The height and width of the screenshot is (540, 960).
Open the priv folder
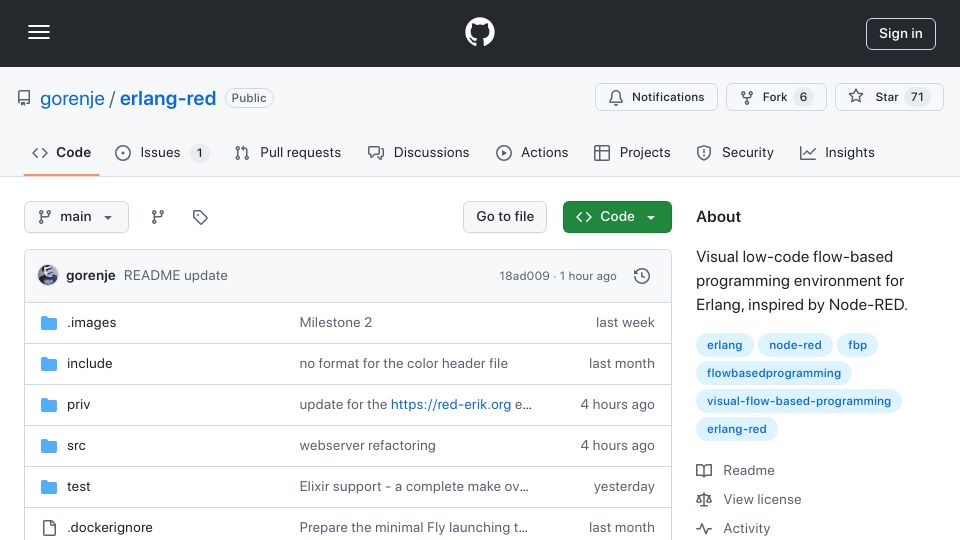78,405
